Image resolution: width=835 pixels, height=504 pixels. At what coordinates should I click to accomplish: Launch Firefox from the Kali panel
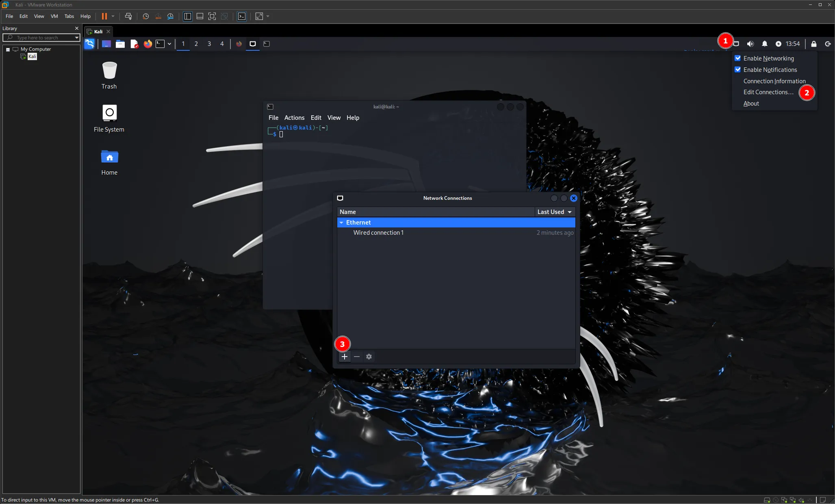[148, 44]
